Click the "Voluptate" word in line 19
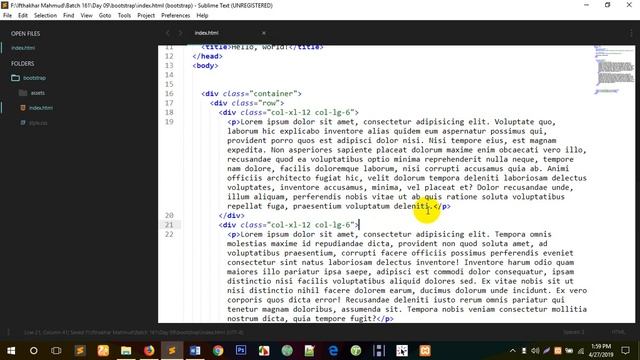Viewport: 640px width, 360px height. 514,122
